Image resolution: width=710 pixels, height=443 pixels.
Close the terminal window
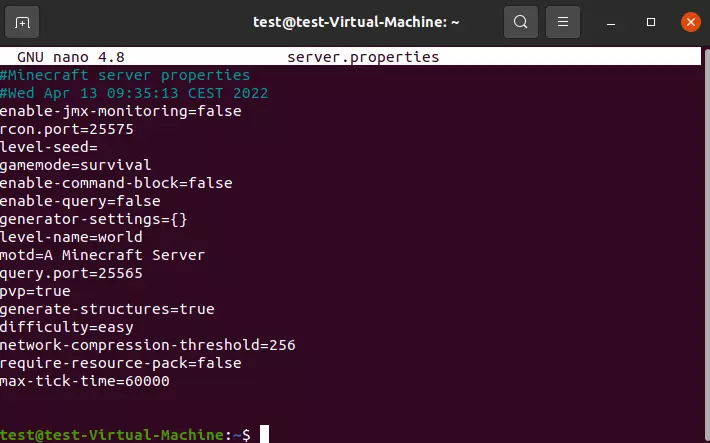pyautogui.click(x=688, y=21)
